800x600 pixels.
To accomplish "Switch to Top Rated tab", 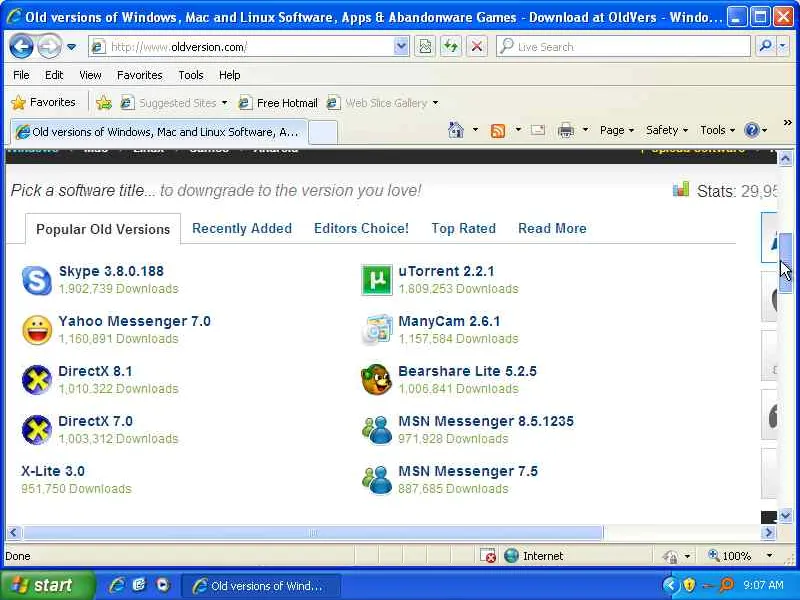I will pyautogui.click(x=463, y=228).
